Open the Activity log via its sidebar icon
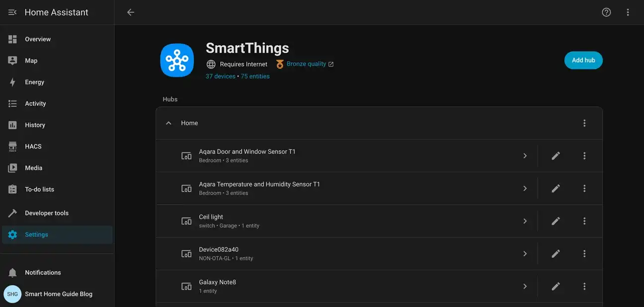Screen dimensions: 644x307 tap(12, 103)
